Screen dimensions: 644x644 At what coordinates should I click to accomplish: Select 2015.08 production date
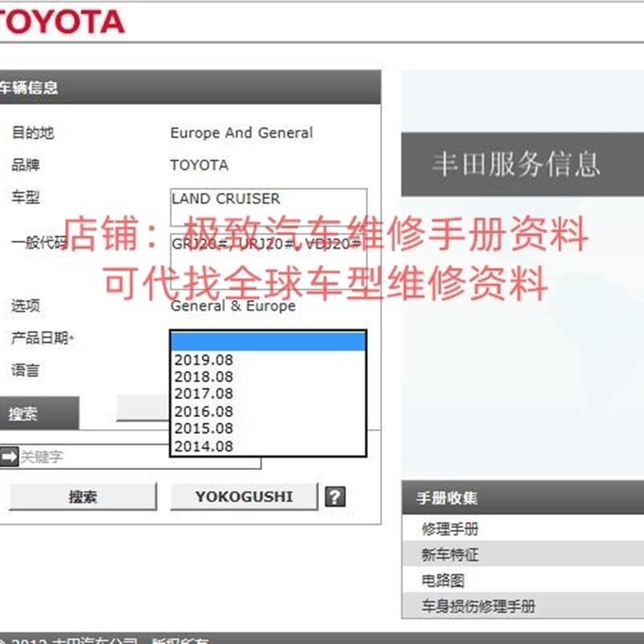[x=268, y=428]
